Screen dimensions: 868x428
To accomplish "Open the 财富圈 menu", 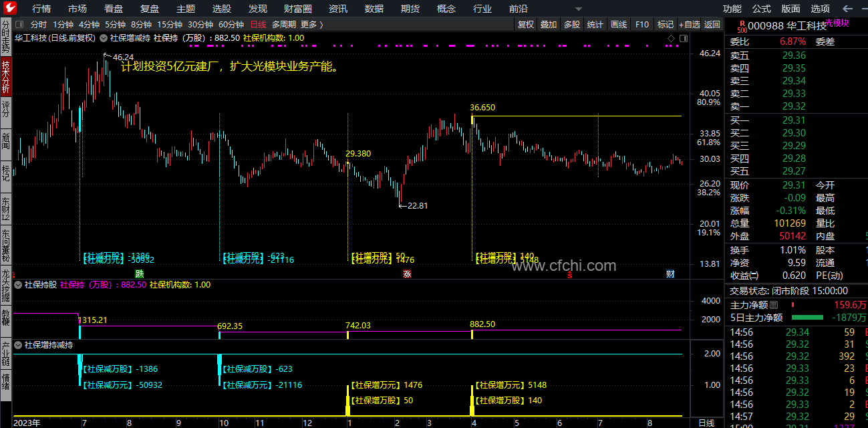I will pos(298,9).
